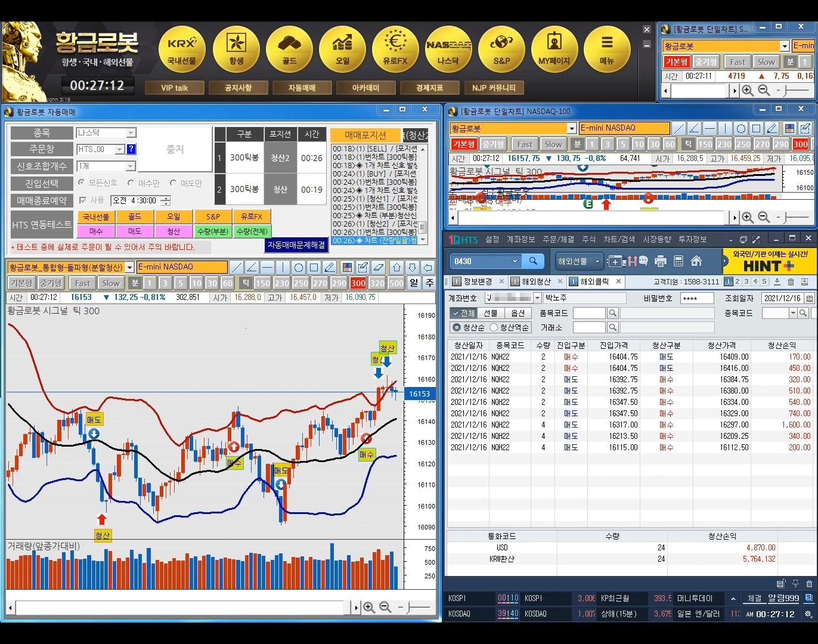Viewport: 818px width, 644px height.
Task: Click up arrow icon in main chart toolbar
Action: click(x=396, y=267)
